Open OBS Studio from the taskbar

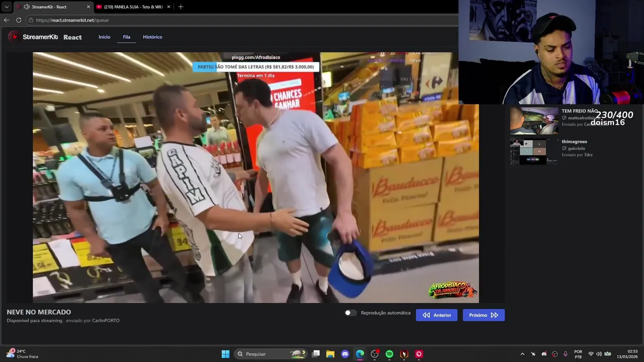click(x=375, y=354)
